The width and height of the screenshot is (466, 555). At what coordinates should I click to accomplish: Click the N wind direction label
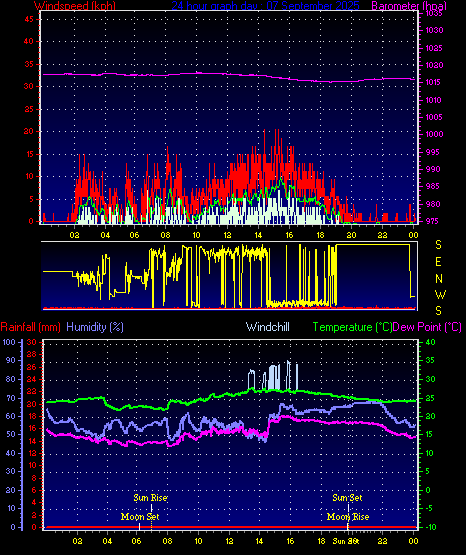tap(439, 279)
